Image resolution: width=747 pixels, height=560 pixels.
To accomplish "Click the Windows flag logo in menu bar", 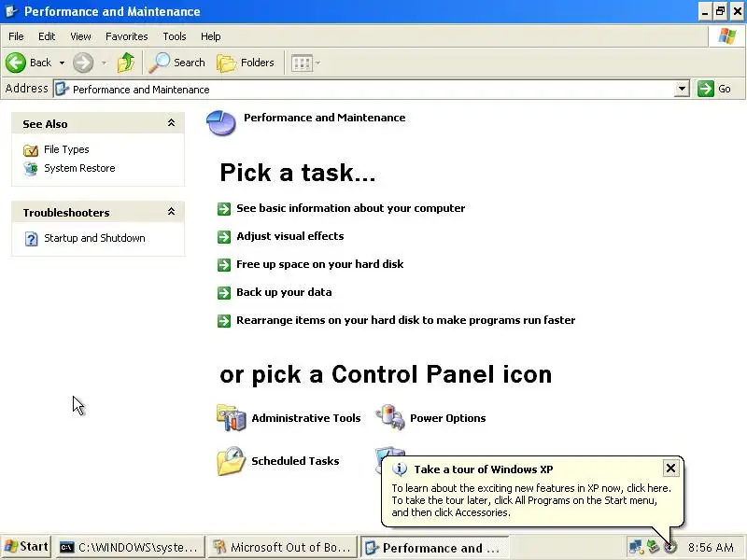I will click(x=727, y=36).
